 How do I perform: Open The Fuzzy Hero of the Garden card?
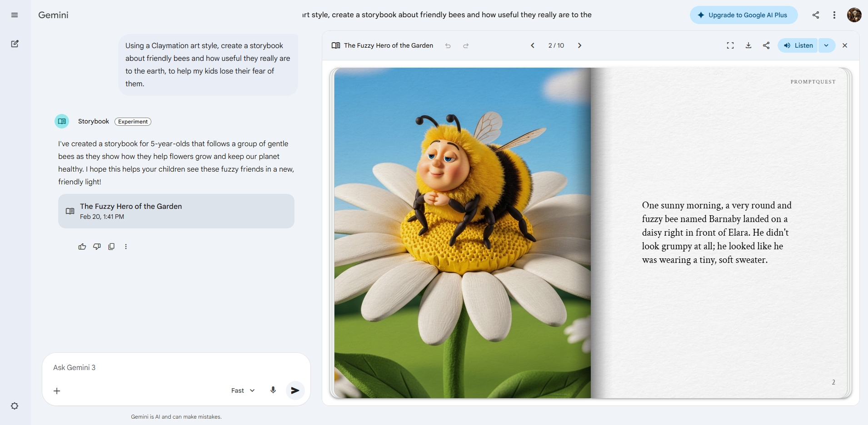pos(176,211)
